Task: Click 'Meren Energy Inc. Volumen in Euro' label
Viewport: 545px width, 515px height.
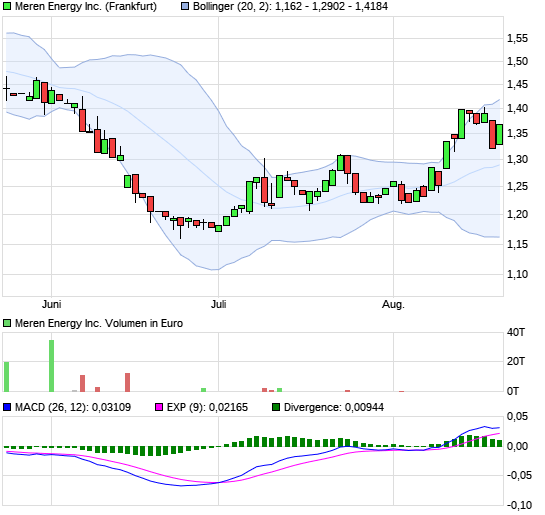Action: pos(99,324)
